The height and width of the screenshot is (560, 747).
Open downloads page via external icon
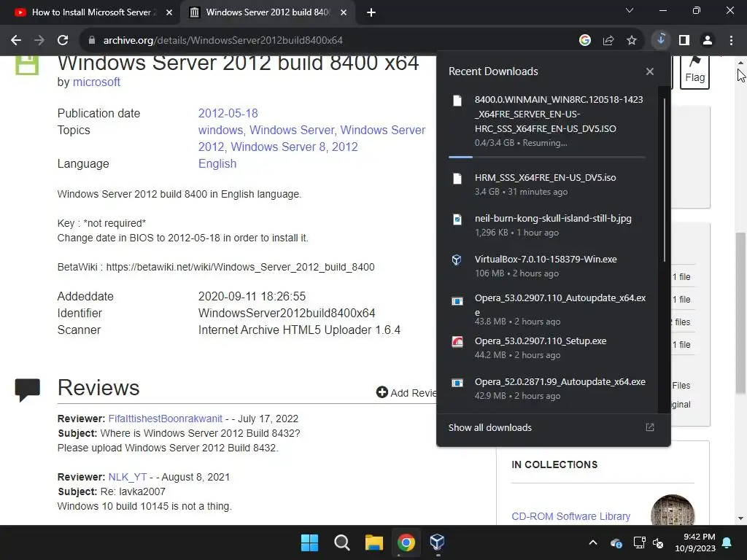point(650,427)
